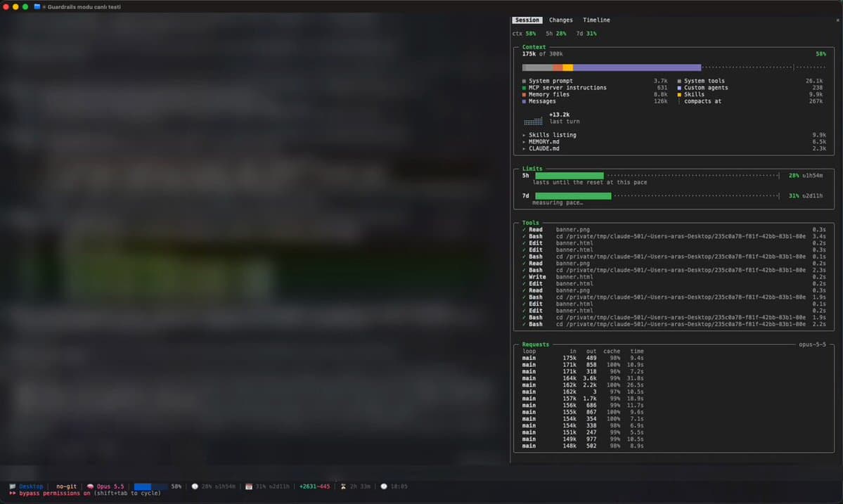Image resolution: width=843 pixels, height=504 pixels.
Task: Click the last turn sparkline chart
Action: pos(533,121)
